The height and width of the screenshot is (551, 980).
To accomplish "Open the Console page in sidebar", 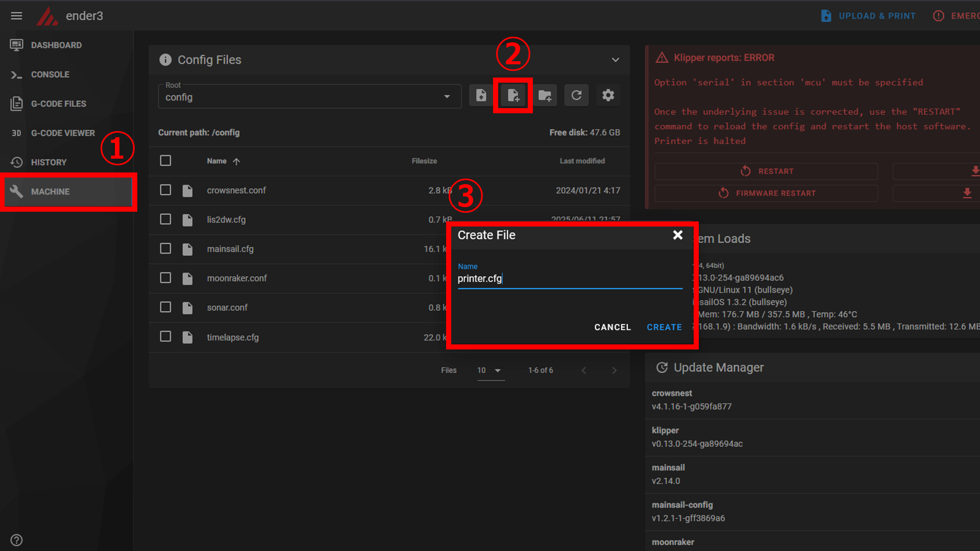I will coord(50,74).
